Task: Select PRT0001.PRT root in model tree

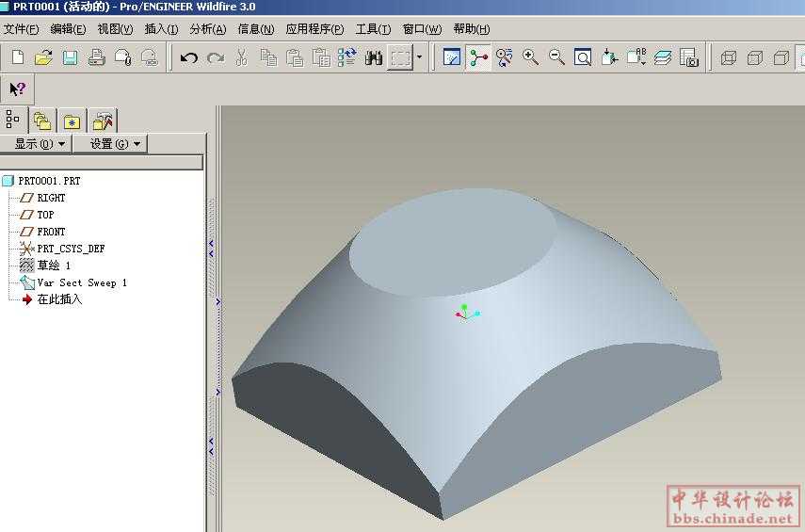Action: click(41, 181)
